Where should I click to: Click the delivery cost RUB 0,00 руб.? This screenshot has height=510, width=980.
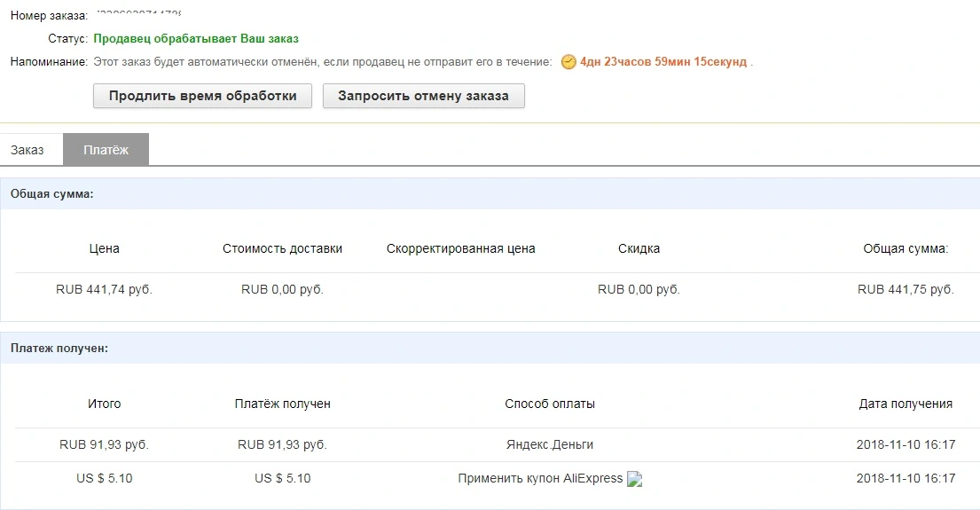(283, 289)
